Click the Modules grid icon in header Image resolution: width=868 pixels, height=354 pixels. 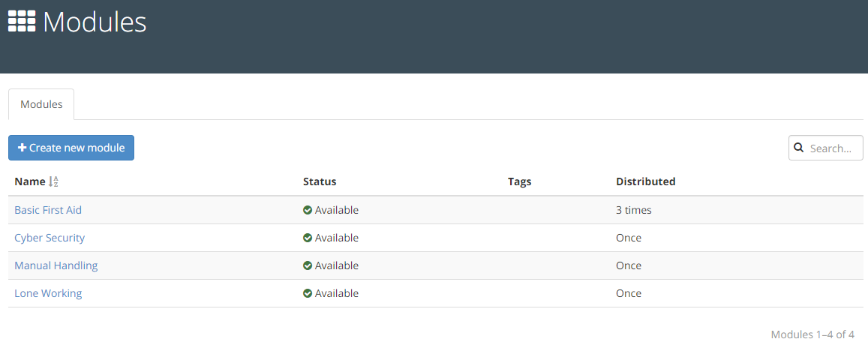point(22,21)
